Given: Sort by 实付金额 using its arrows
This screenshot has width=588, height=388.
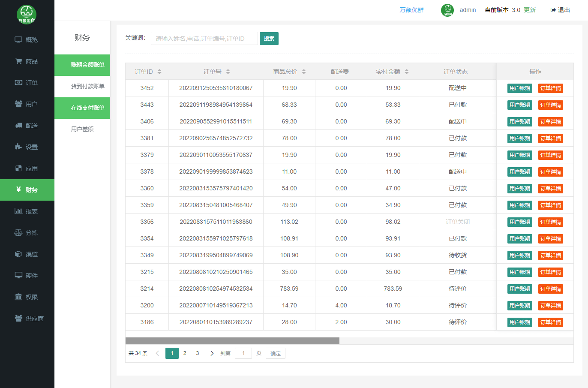Looking at the screenshot, I should pyautogui.click(x=407, y=72).
